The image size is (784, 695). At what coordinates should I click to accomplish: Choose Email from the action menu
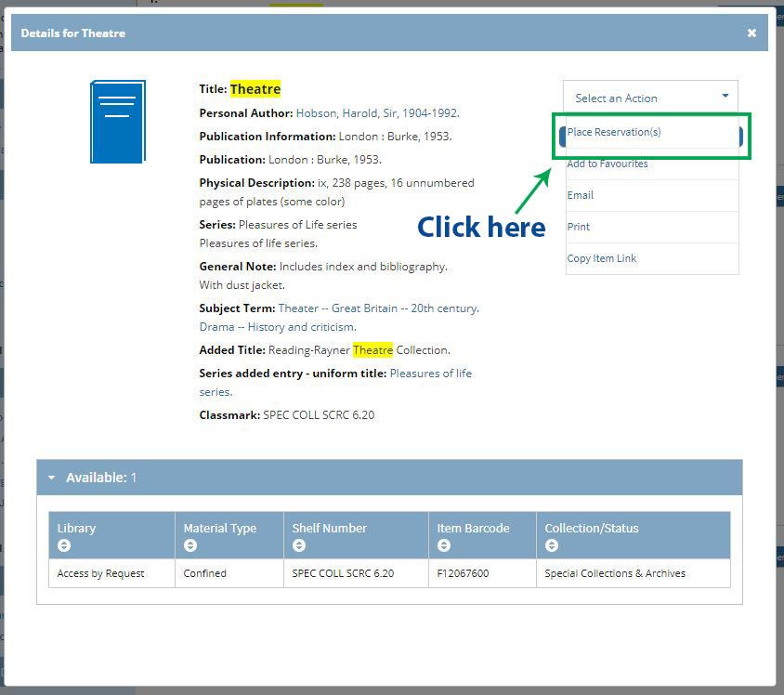581,195
